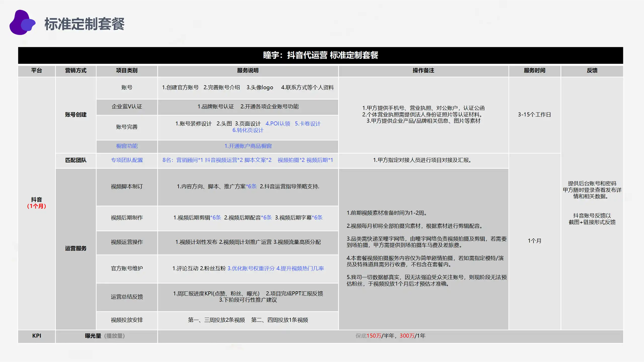Click the blue text 4.POI认领
This screenshot has height=362, width=644.
(x=278, y=124)
